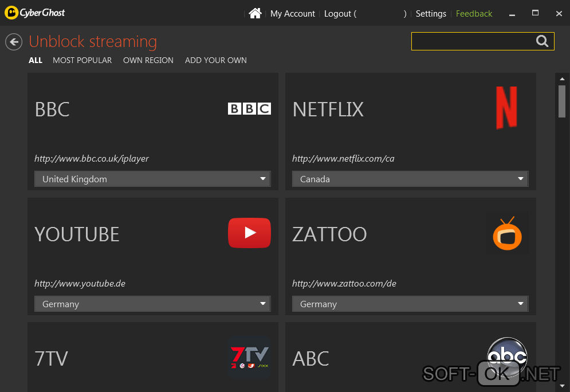This screenshot has height=392, width=570.
Task: Click the ABC logo
Action: (x=507, y=356)
